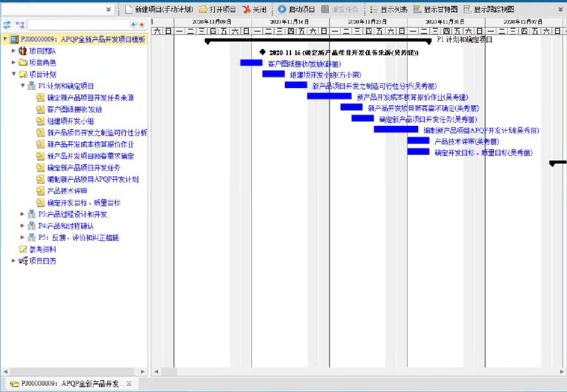Click the Gantt horizontal scrollbar thumb
Viewport: 567px width, 392px height.
169,371
